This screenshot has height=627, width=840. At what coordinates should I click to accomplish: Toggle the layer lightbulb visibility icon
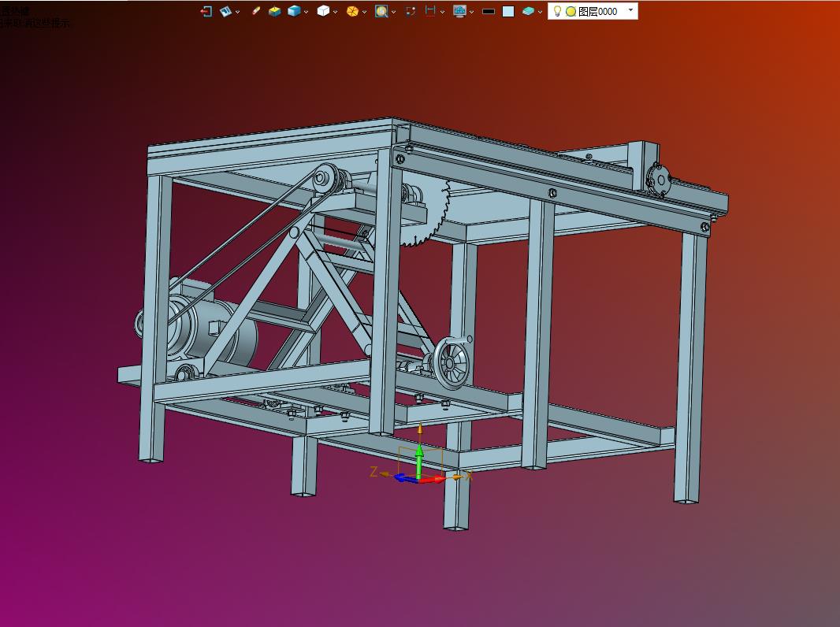pyautogui.click(x=557, y=11)
